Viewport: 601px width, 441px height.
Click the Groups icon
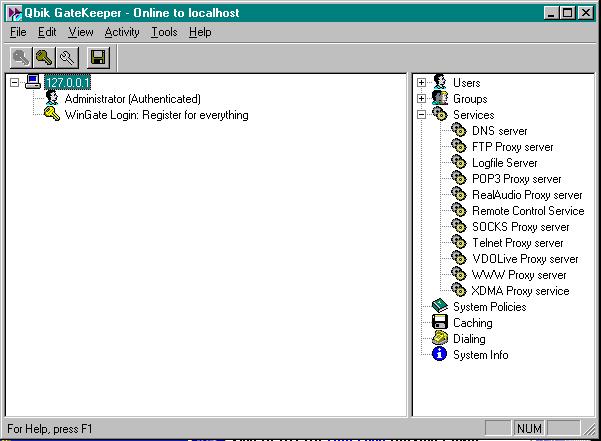440,98
